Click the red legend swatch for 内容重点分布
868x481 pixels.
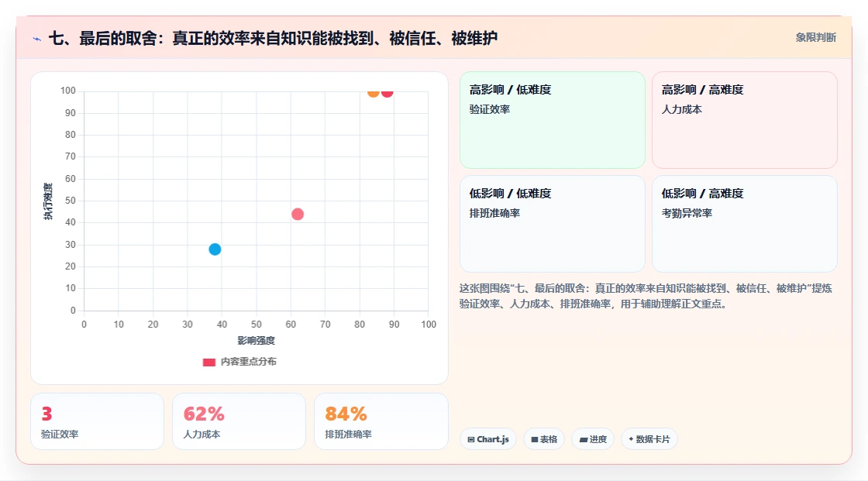pyautogui.click(x=208, y=362)
